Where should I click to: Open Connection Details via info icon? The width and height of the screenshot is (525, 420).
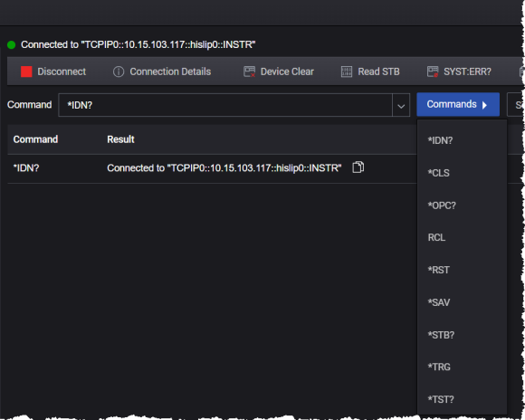pyautogui.click(x=119, y=72)
